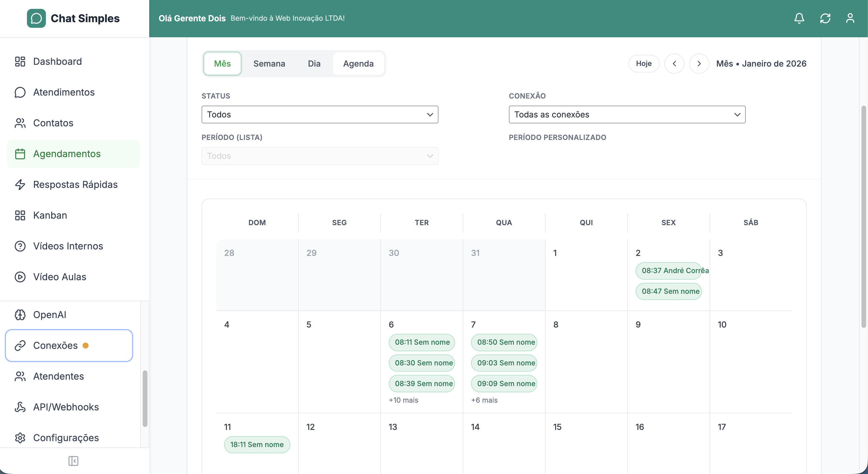Open the Kanban board icon
868x474 pixels.
click(x=20, y=215)
